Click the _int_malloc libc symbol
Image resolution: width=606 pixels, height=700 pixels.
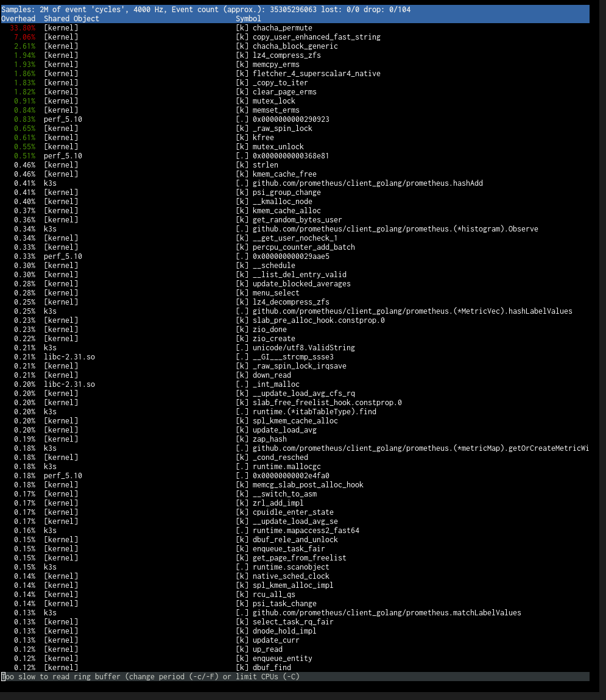tap(276, 385)
